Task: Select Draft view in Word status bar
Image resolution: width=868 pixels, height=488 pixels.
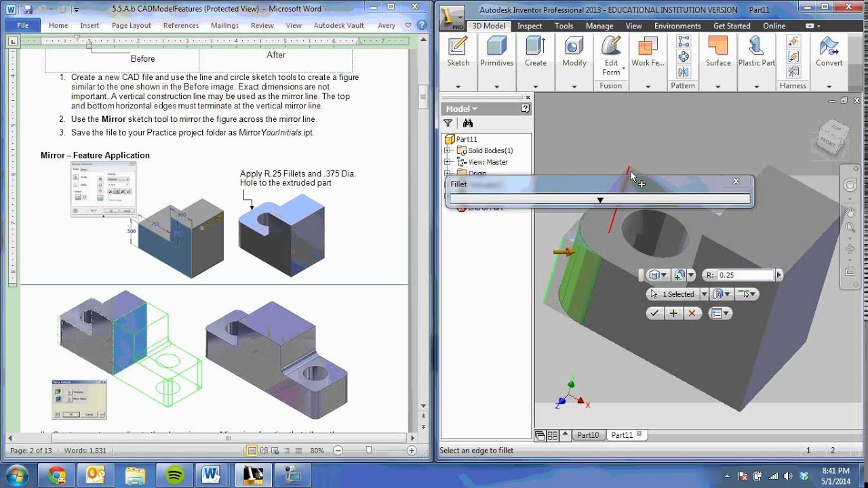Action: click(298, 451)
